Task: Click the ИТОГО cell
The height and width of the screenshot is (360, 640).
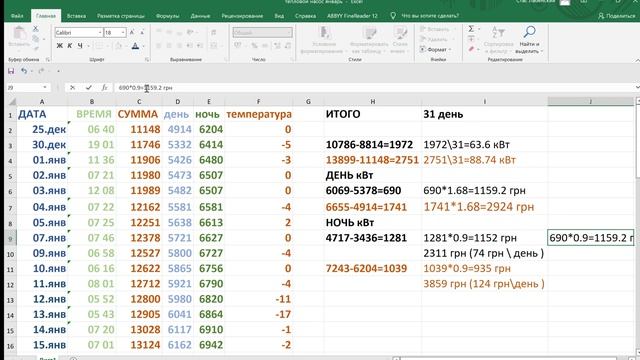Action: [373, 114]
